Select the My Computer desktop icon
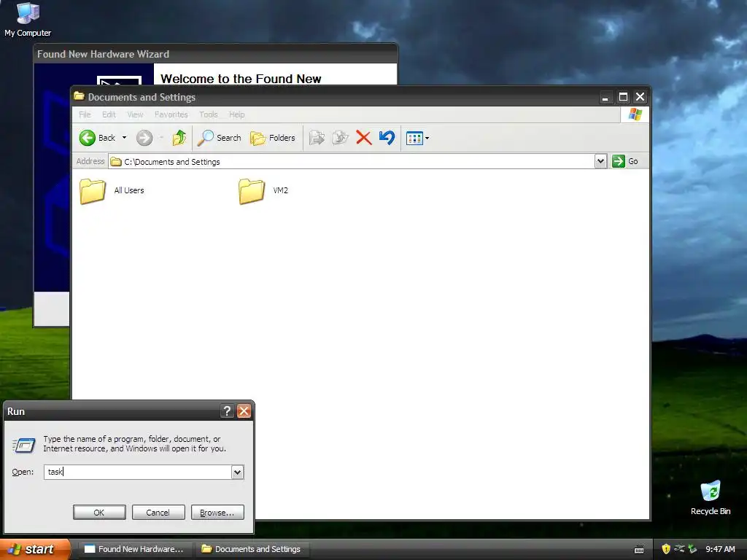This screenshot has width=747, height=560. [28, 20]
